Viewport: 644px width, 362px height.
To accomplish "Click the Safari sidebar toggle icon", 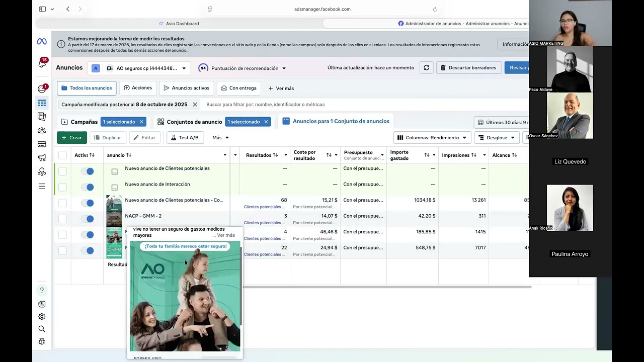I will point(42,9).
